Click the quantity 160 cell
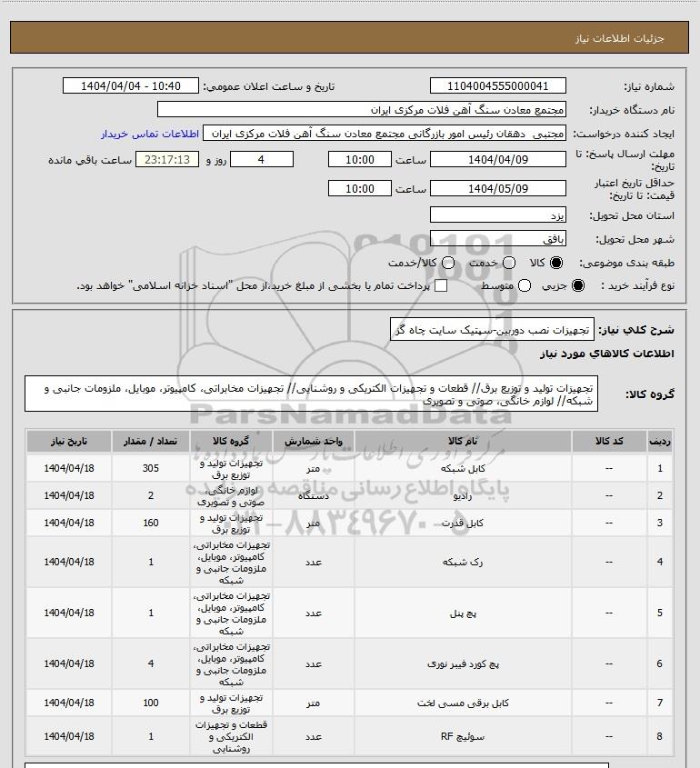The width and height of the screenshot is (700, 768). tap(150, 524)
